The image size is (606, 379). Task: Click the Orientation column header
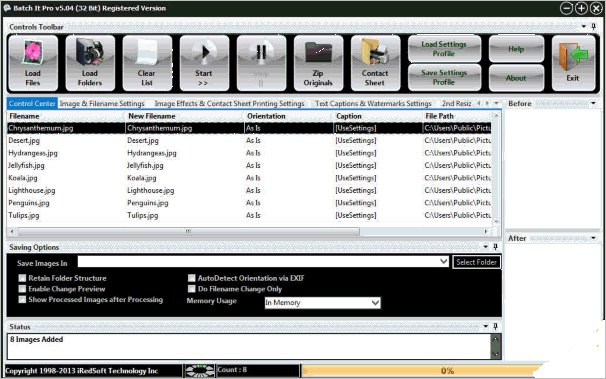coord(289,116)
